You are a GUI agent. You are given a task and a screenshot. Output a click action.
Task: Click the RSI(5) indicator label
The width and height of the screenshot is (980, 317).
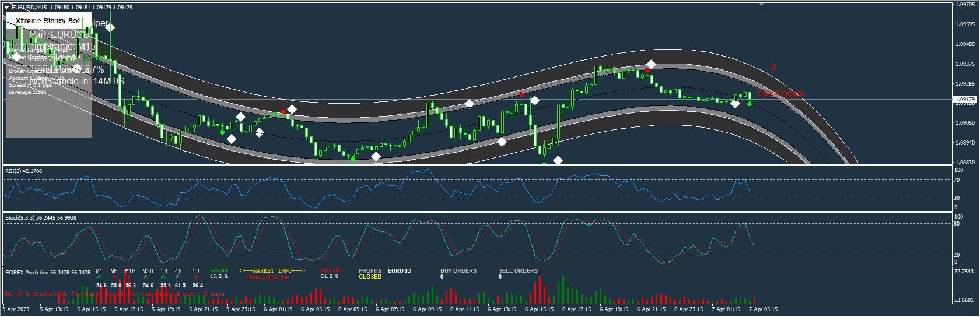(23, 171)
